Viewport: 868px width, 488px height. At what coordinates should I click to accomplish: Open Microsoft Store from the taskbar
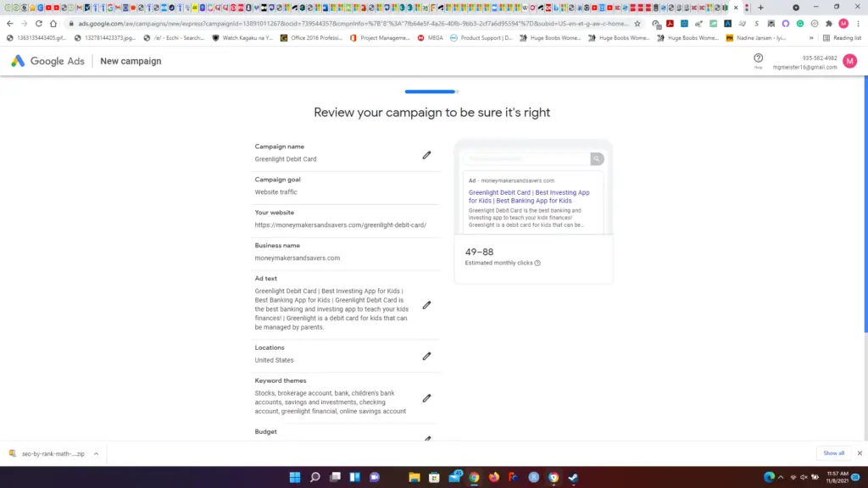pos(434,477)
